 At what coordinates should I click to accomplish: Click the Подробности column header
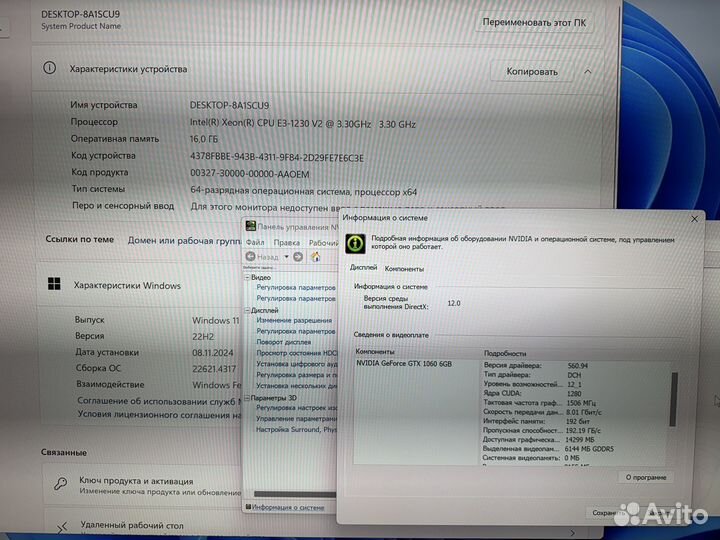tap(505, 354)
